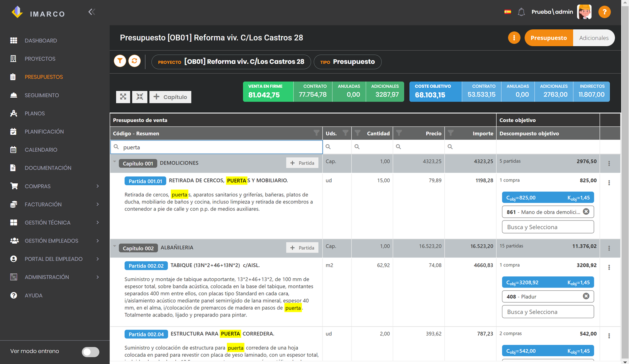This screenshot has width=629, height=364.
Task: Open 'Busca y Selecciona' under Partida 001.01
Action: click(548, 227)
